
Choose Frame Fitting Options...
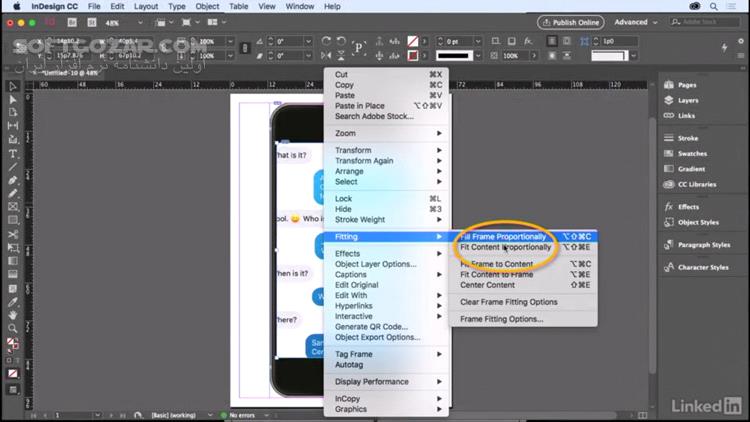[524, 319]
